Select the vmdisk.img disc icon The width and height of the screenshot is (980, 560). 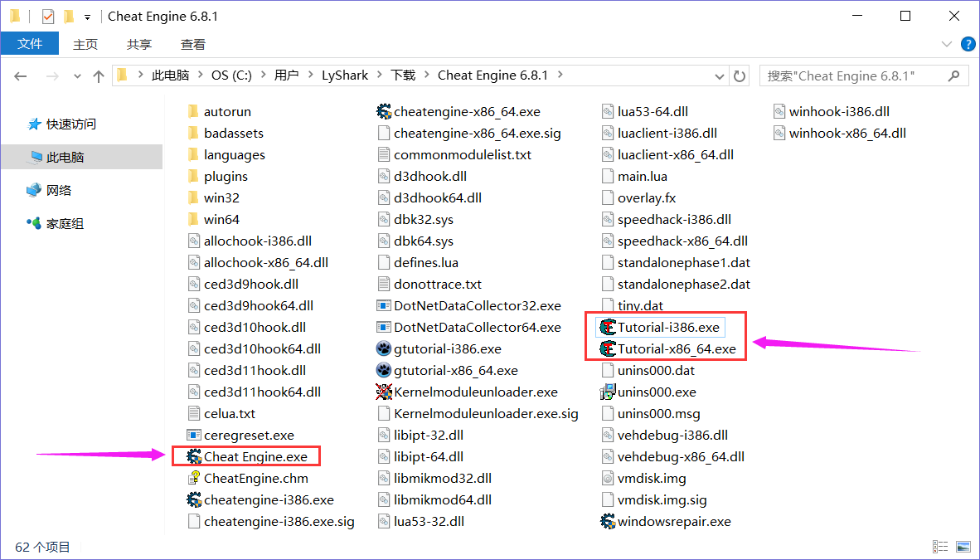608,478
